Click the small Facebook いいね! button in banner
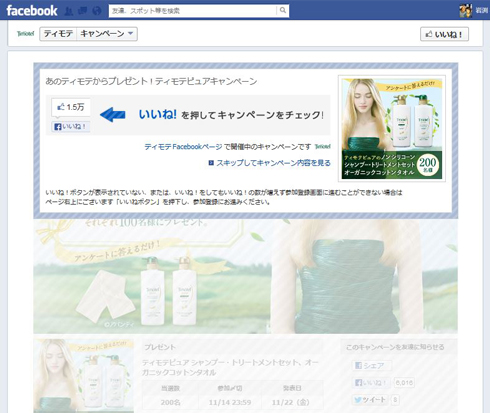This screenshot has width=490, height=413. pos(71,127)
